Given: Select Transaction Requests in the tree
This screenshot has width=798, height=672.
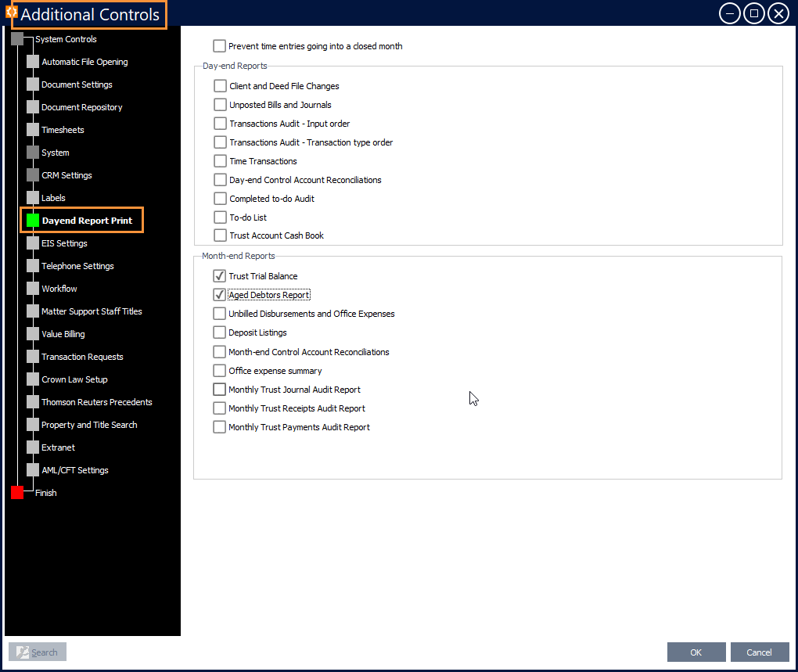Looking at the screenshot, I should [x=82, y=357].
